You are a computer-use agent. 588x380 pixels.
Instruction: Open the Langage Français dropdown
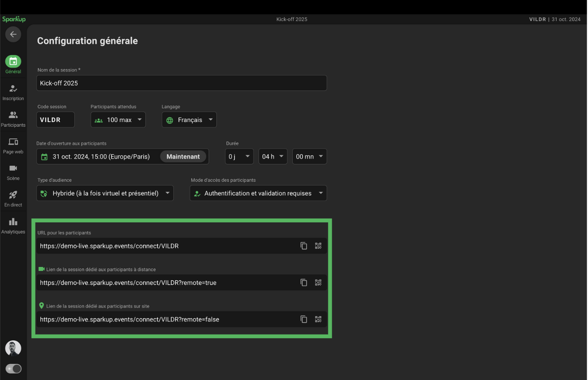click(x=189, y=120)
